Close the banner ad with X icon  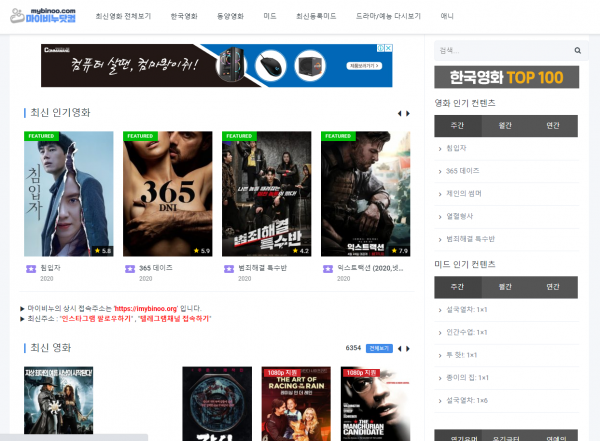(x=388, y=48)
